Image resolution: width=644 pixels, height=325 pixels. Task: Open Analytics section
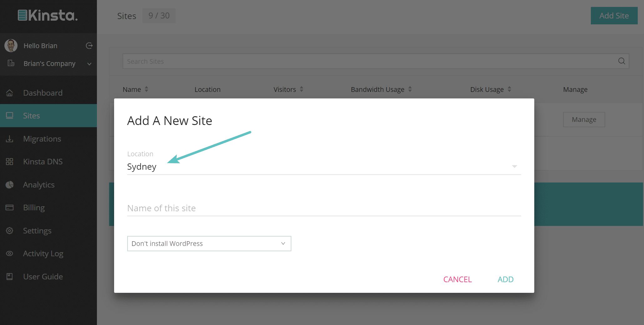click(48, 185)
